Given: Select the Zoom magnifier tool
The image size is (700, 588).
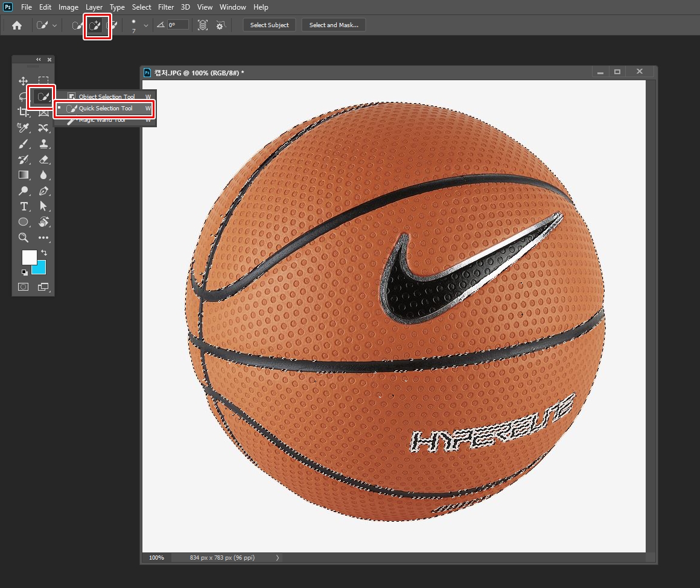Looking at the screenshot, I should [x=23, y=238].
